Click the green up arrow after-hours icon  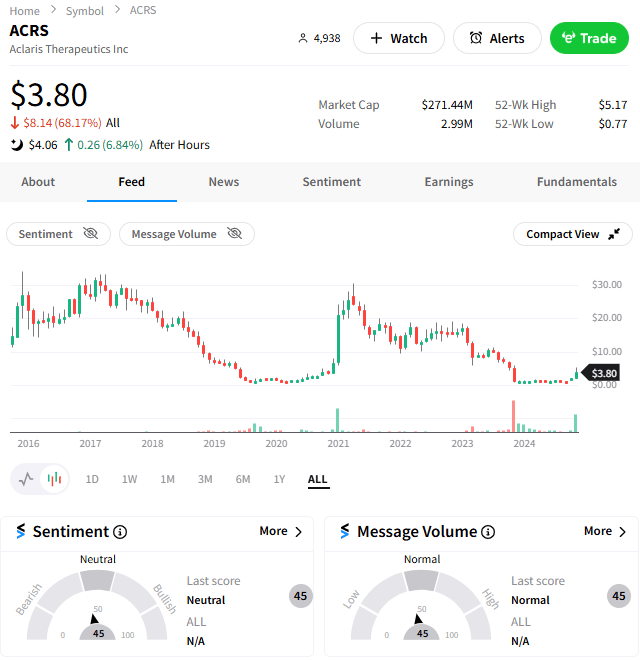(x=69, y=145)
